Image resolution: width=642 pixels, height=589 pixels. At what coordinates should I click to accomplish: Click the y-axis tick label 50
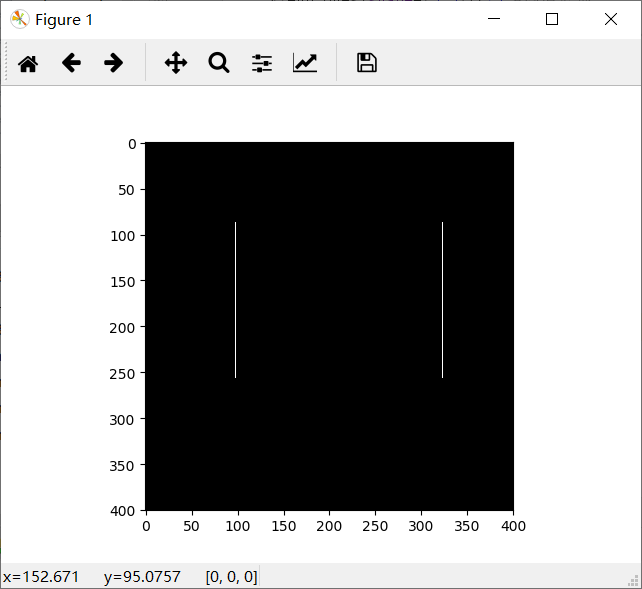click(126, 190)
